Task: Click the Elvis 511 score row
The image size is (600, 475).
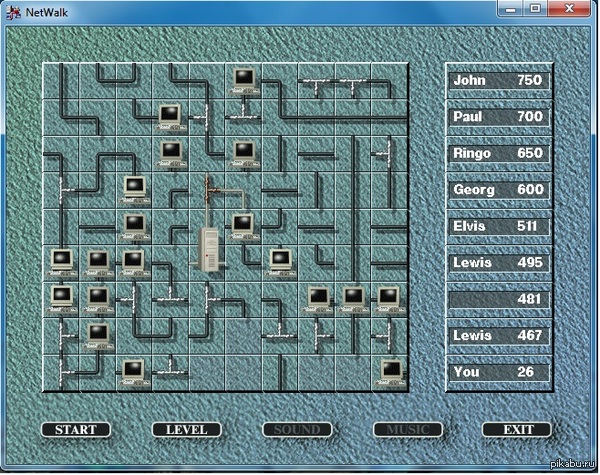Action: (x=497, y=226)
